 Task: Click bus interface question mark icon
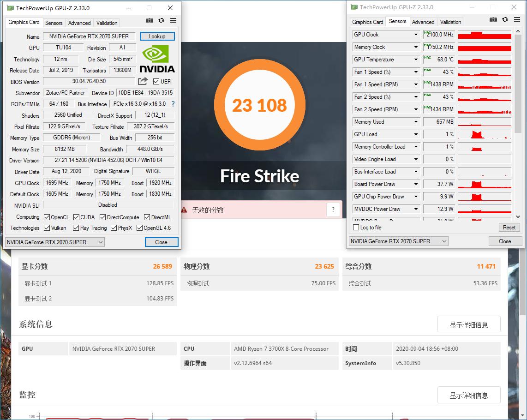click(x=173, y=104)
